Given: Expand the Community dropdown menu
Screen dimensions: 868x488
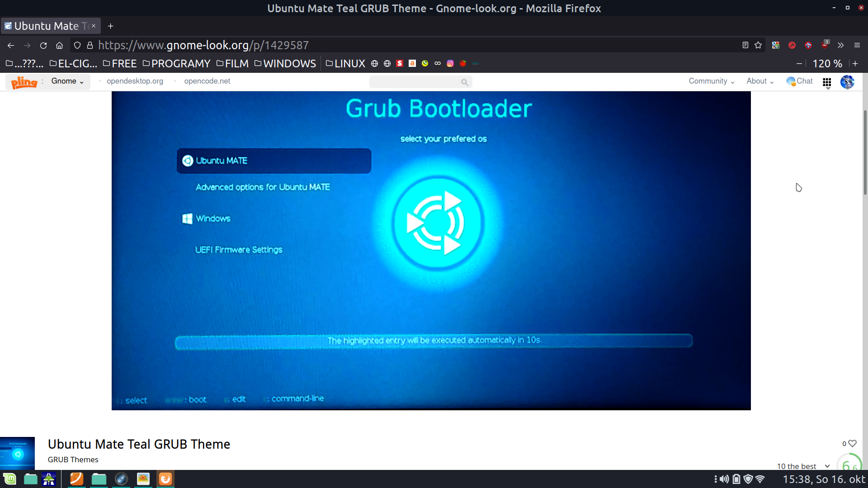Looking at the screenshot, I should pos(711,81).
